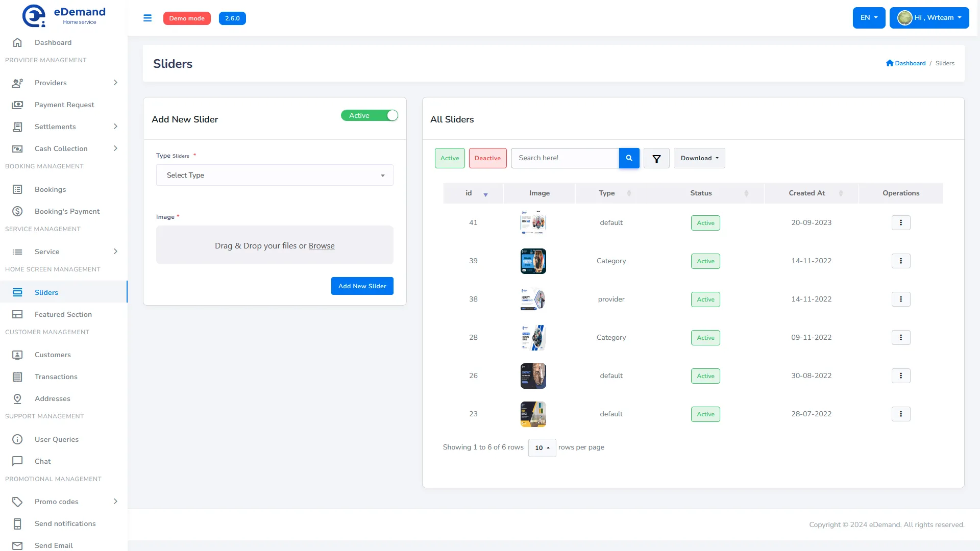Screen dimensions: 980x551
Task: Click the Transactions icon in sidebar
Action: (17, 377)
